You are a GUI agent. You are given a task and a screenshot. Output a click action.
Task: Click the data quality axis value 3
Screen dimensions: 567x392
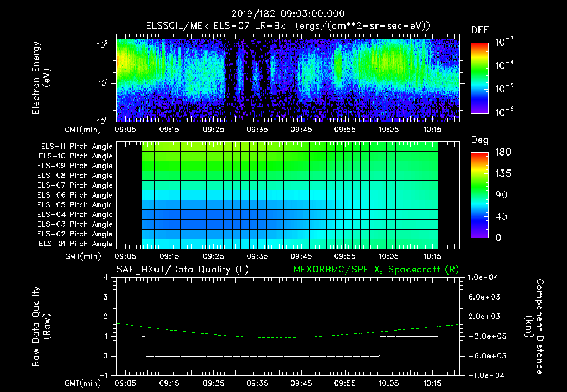coord(105,297)
